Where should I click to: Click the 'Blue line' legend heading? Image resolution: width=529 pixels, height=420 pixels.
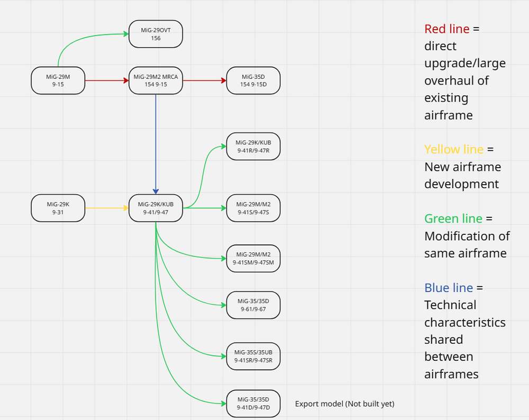click(x=449, y=288)
